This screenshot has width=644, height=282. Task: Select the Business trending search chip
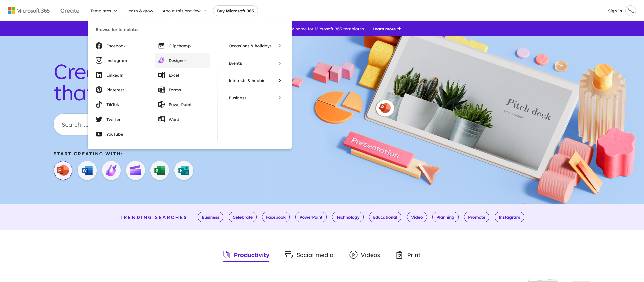[210, 217]
